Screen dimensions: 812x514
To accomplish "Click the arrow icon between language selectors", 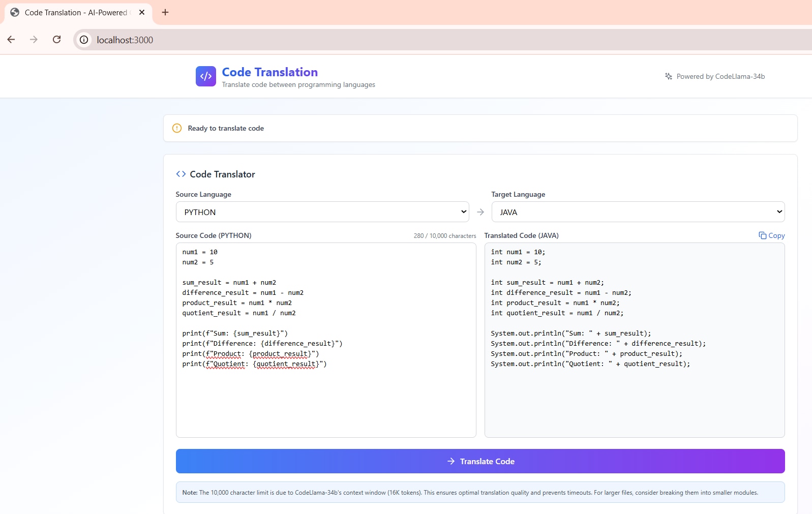I will tap(480, 212).
